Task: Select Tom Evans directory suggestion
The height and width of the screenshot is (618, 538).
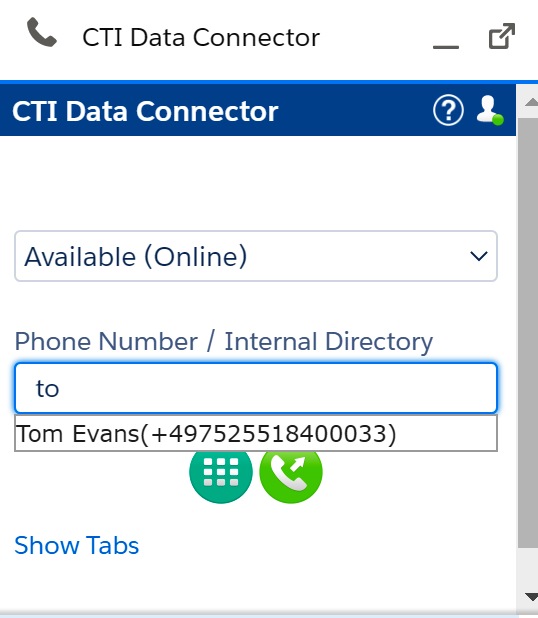Action: pos(256,433)
